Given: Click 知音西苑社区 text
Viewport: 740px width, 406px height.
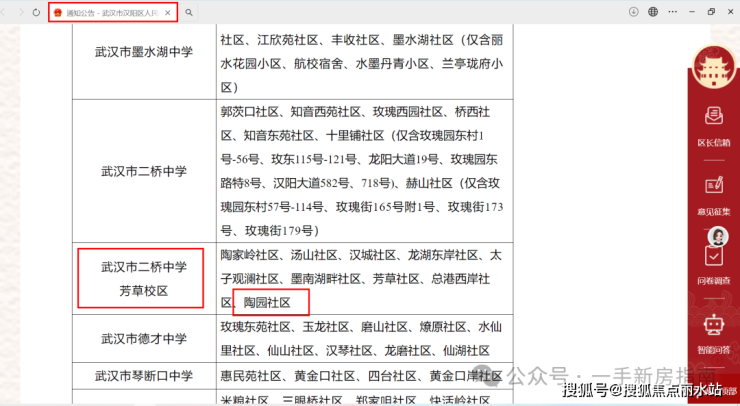Looking at the screenshot, I should pos(326,112).
